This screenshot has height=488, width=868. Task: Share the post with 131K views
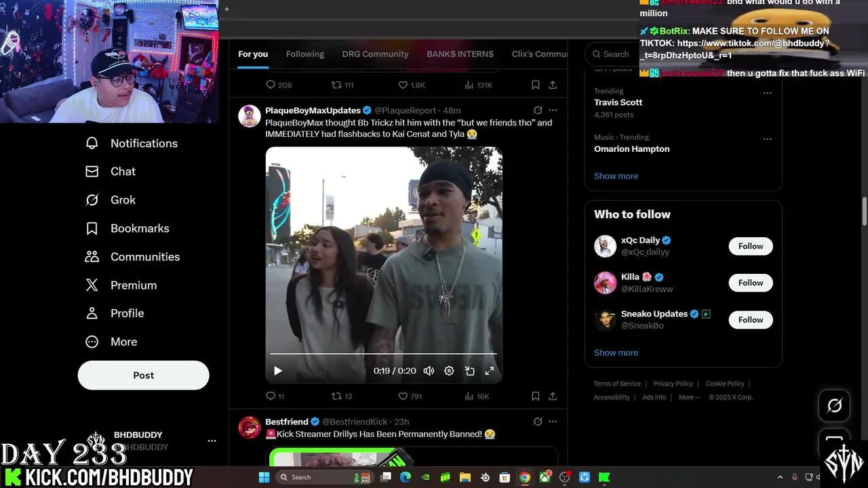553,85
